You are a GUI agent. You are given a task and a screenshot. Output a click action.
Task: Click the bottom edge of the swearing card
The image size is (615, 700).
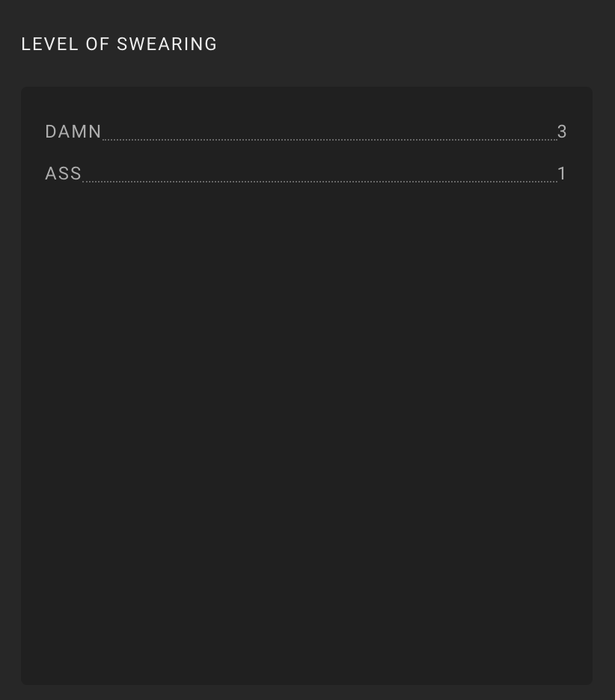click(307, 684)
